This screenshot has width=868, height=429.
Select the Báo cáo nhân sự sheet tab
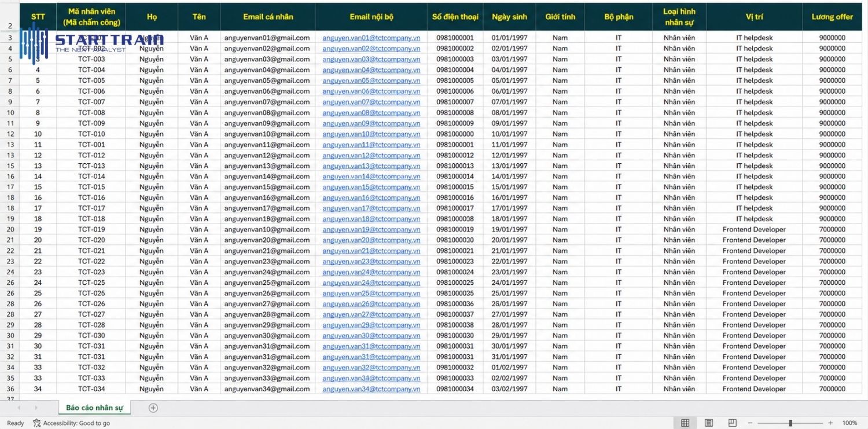coord(94,408)
